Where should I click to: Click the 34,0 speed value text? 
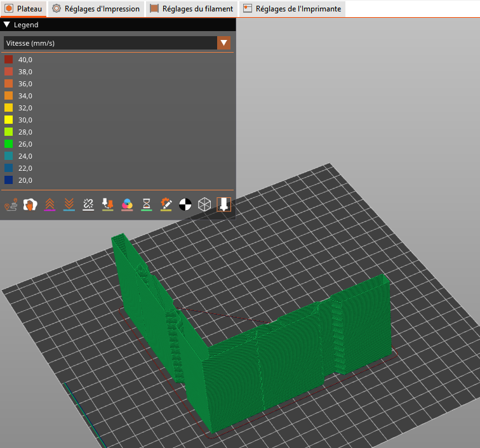coord(25,96)
